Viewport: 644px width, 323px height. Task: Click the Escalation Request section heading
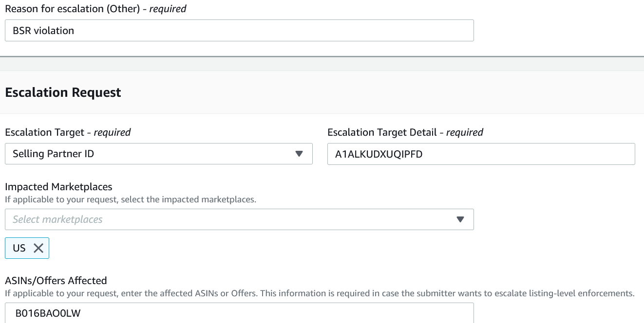pyautogui.click(x=63, y=92)
